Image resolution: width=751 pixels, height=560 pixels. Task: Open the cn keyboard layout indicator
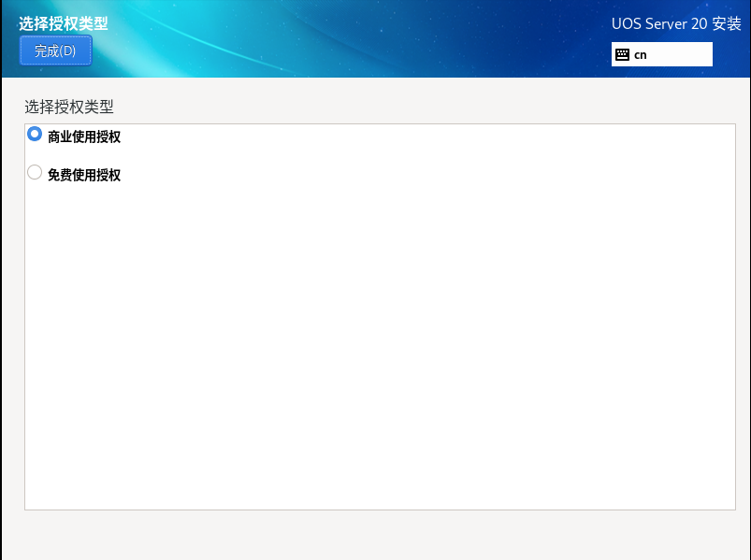coord(661,54)
